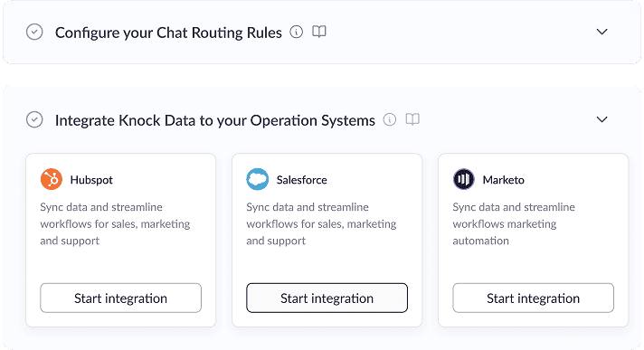Click the Salesforce cloud logo icon
The height and width of the screenshot is (350, 644).
click(x=258, y=179)
